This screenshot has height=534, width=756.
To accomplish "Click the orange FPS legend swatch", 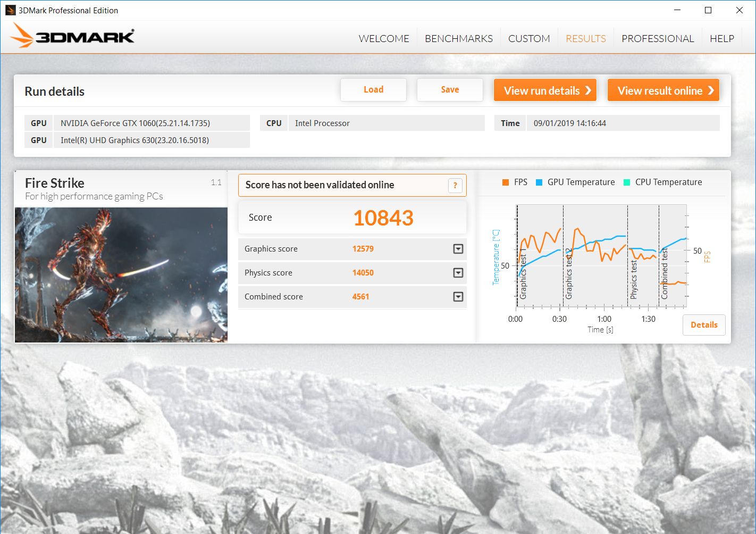I will [506, 182].
